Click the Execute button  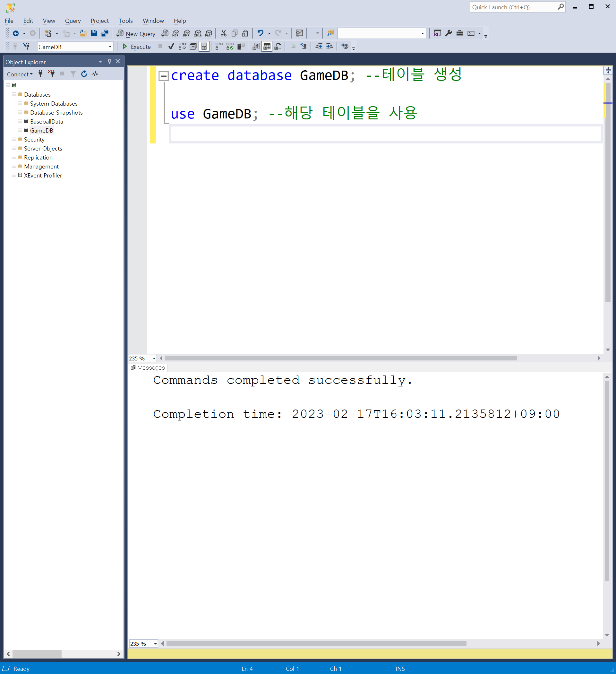(x=137, y=47)
